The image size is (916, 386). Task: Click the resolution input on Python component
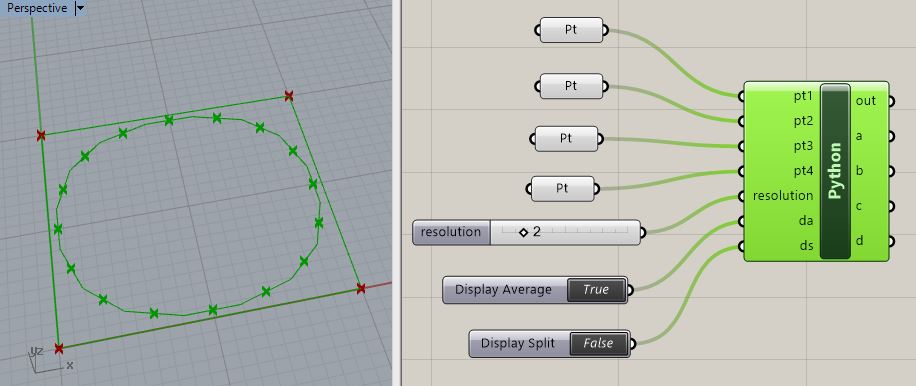tap(783, 196)
